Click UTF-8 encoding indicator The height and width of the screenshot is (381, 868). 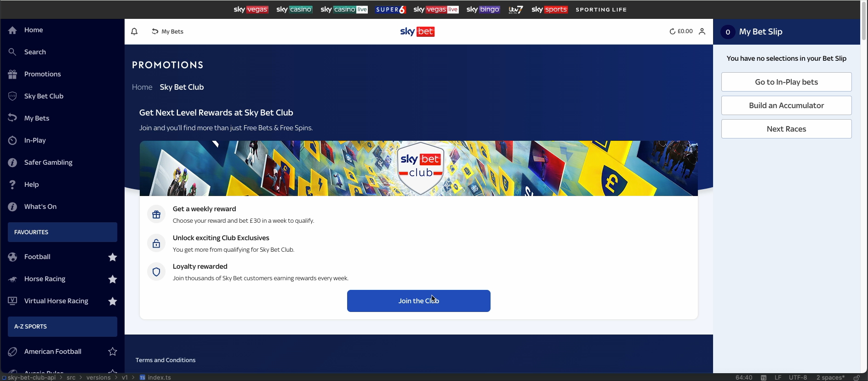[x=798, y=377]
